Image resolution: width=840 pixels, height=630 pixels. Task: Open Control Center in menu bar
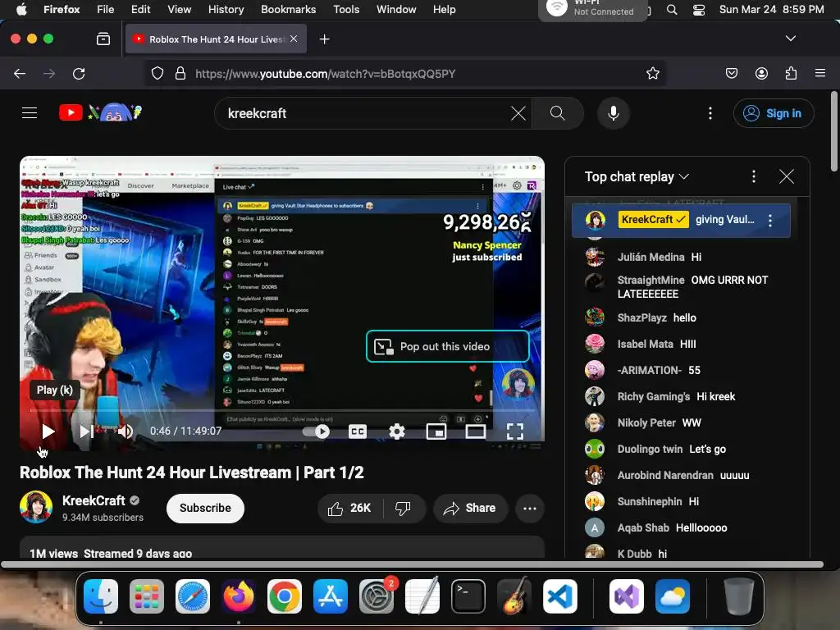699,10
